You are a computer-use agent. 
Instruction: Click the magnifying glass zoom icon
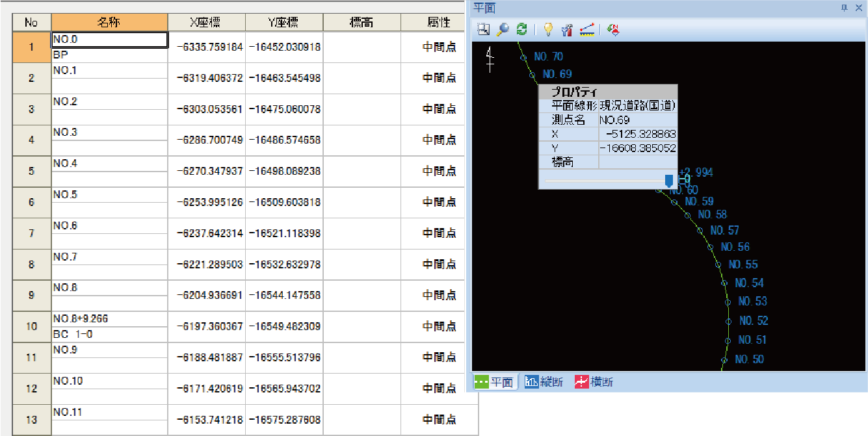(502, 29)
